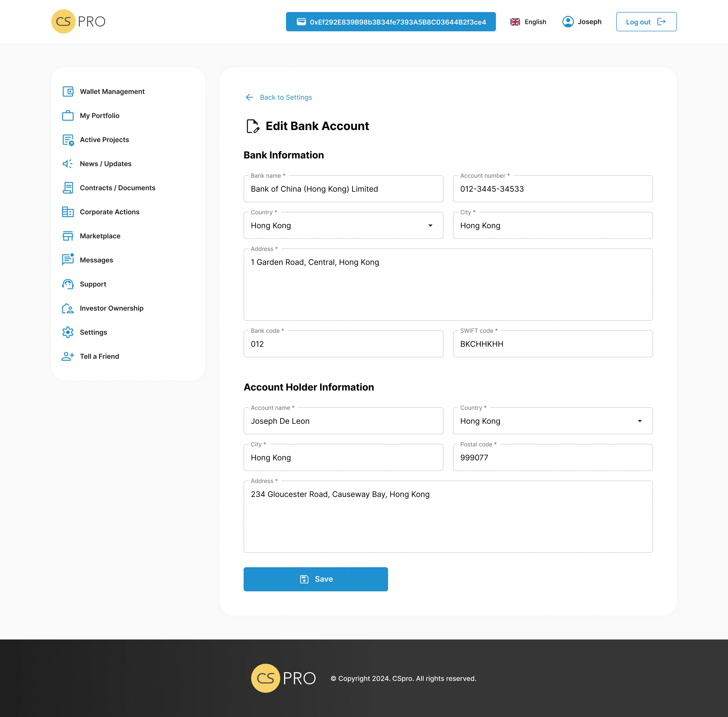
Task: Open the English language selector
Action: pos(528,22)
